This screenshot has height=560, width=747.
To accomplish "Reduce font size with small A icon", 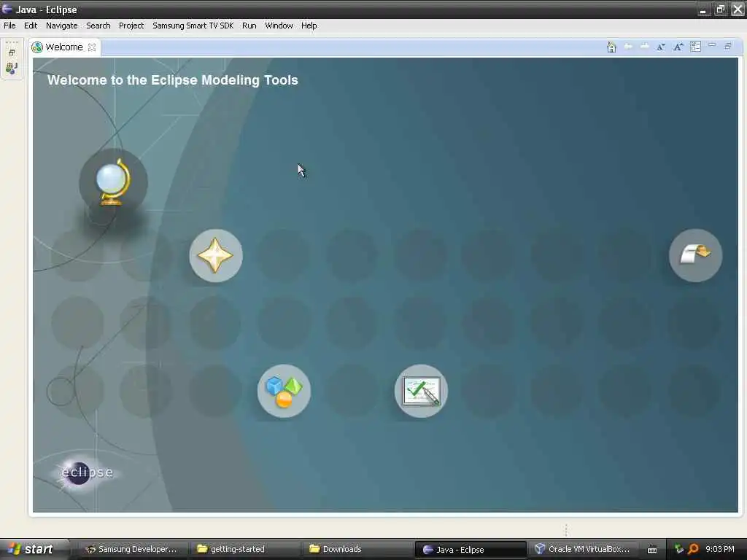I will [661, 47].
